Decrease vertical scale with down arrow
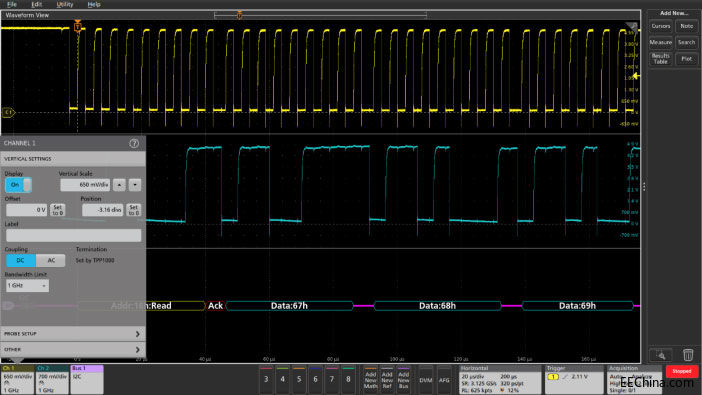The height and width of the screenshot is (395, 702). 135,185
